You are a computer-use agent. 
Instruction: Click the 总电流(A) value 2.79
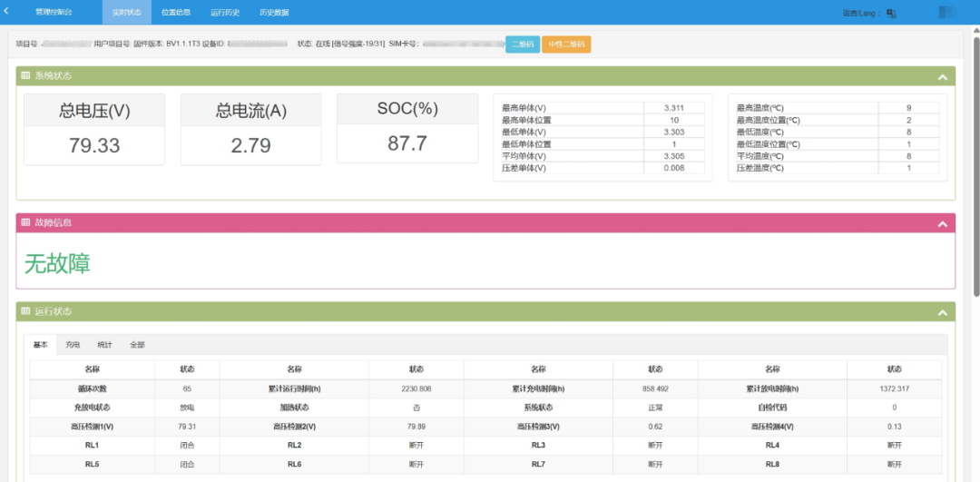[x=250, y=145]
